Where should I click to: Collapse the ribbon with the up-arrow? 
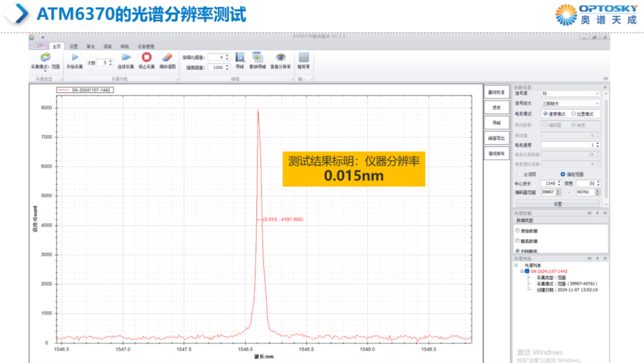pyautogui.click(x=605, y=78)
